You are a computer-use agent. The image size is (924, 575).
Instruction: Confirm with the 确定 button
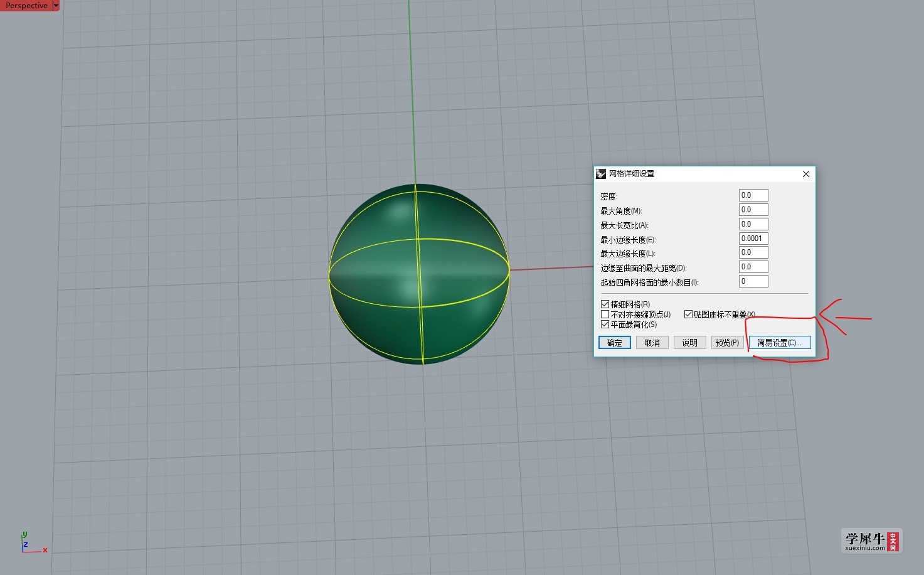point(615,343)
